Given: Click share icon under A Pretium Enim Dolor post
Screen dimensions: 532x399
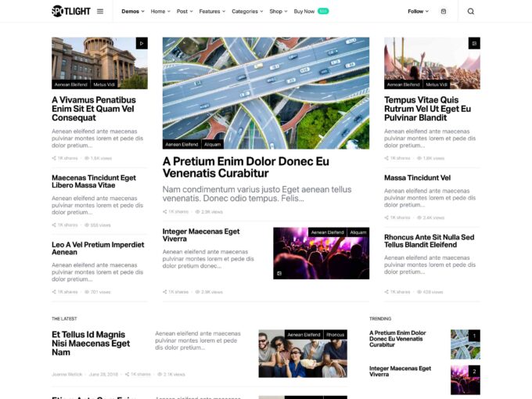Looking at the screenshot, I should 164,212.
